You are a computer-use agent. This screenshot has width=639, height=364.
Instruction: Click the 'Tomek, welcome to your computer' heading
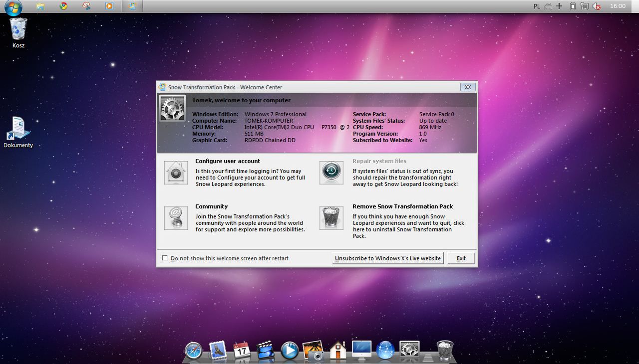tap(241, 100)
